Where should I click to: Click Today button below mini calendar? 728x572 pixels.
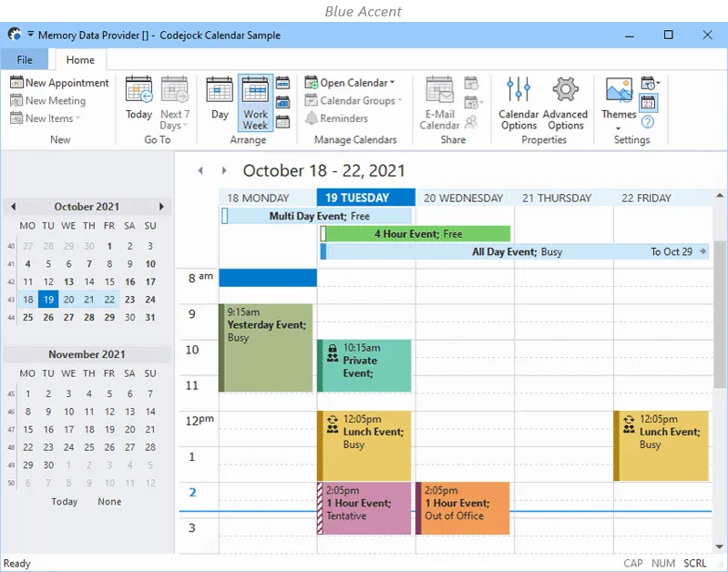click(65, 502)
